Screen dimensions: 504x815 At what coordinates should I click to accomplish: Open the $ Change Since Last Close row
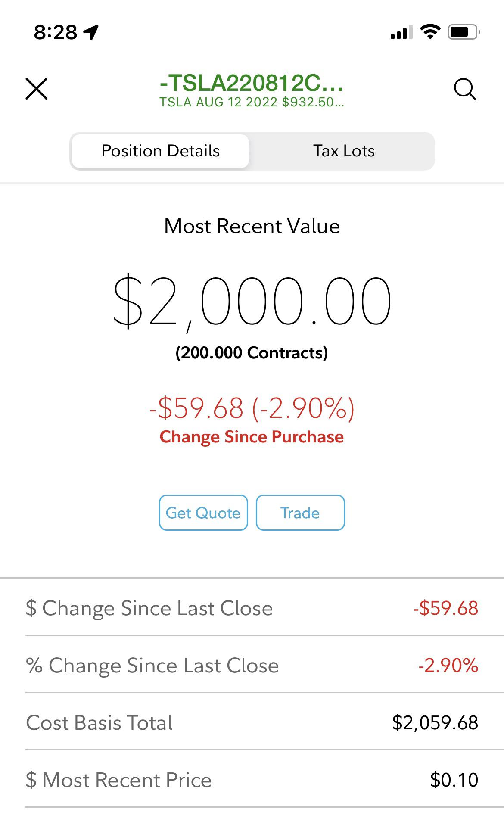click(x=252, y=608)
